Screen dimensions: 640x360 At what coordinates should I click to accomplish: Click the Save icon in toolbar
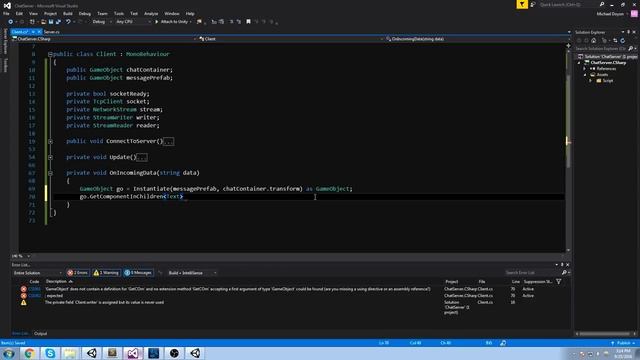point(51,22)
